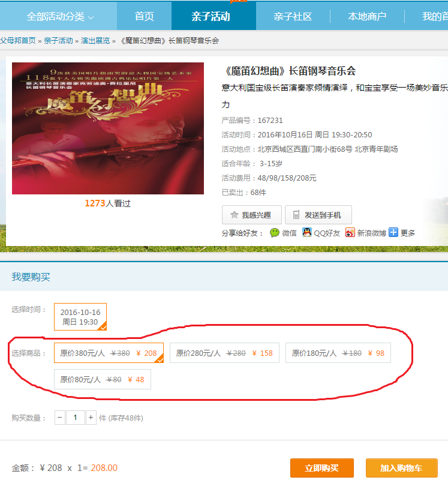Share via the QQ好友 penguin icon

pos(307,233)
